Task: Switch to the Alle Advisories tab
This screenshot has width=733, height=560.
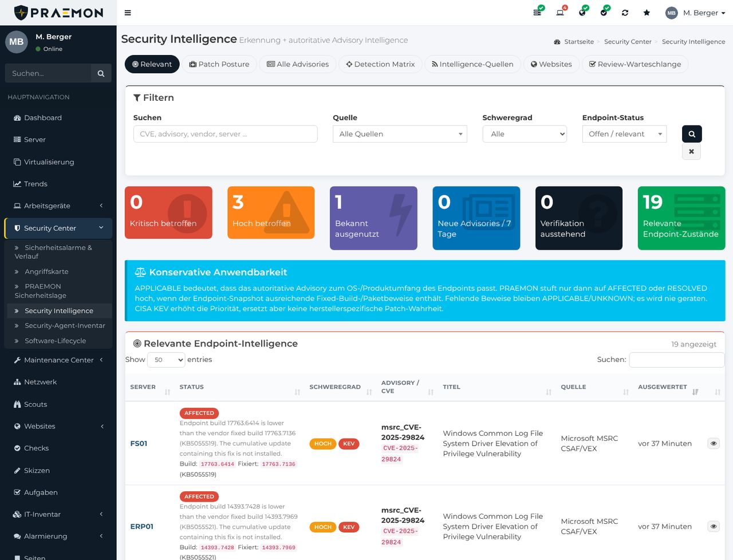Action: point(298,64)
